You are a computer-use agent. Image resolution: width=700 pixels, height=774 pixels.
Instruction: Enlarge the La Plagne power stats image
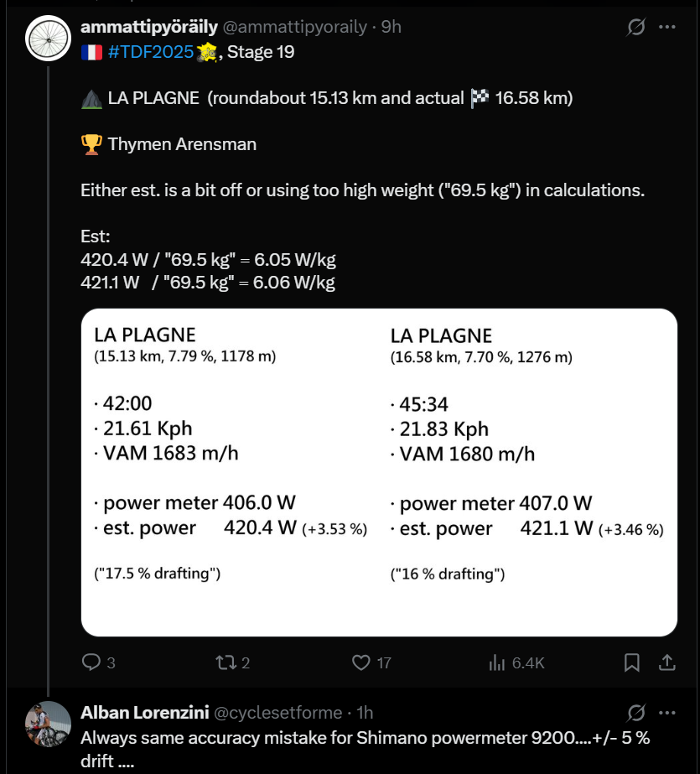tap(379, 472)
